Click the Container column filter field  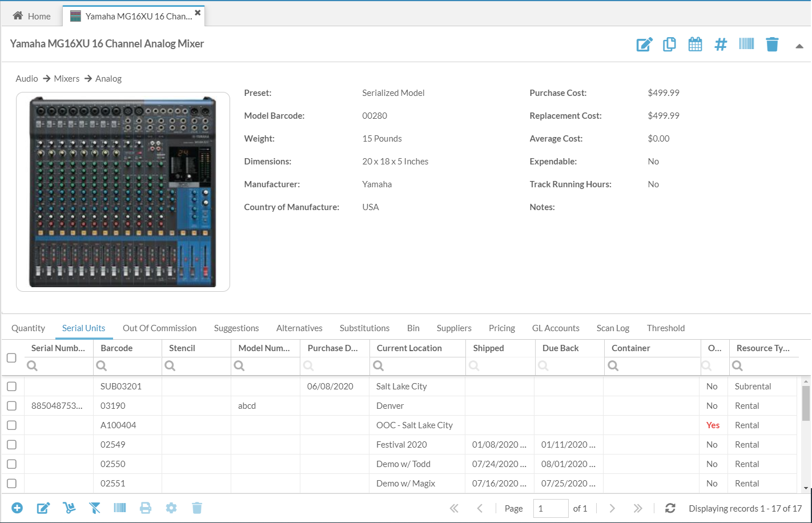tap(652, 366)
